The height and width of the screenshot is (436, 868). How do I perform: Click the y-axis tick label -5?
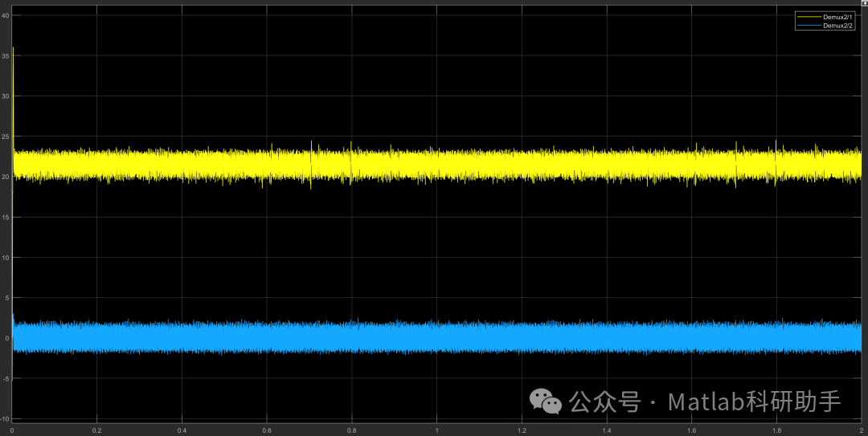(6, 379)
